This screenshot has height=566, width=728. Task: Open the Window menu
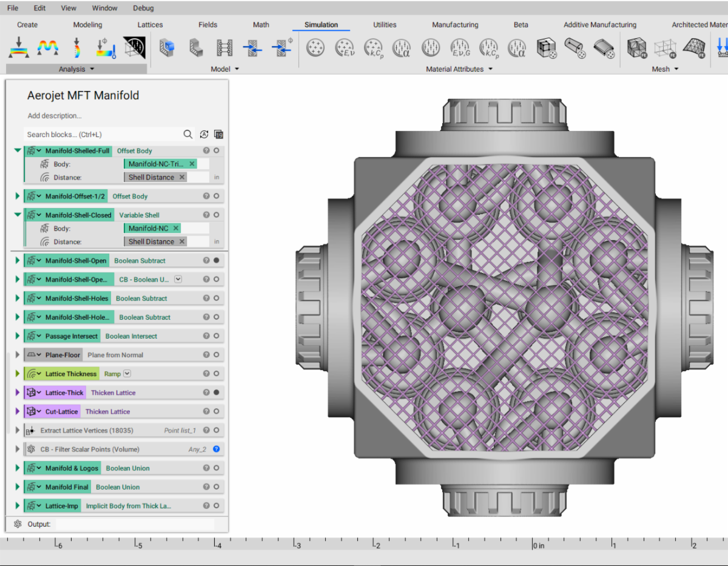tap(105, 8)
